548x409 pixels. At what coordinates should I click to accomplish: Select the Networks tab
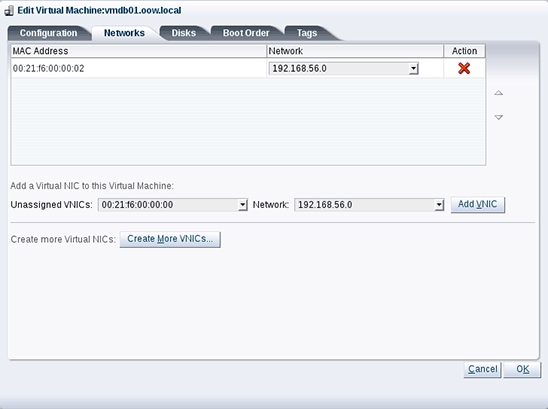coord(124,33)
